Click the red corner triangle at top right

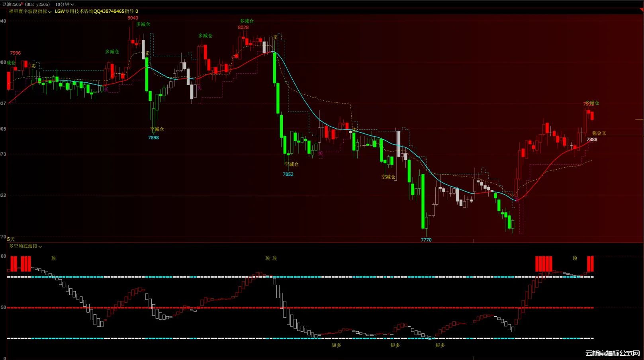coord(641,10)
